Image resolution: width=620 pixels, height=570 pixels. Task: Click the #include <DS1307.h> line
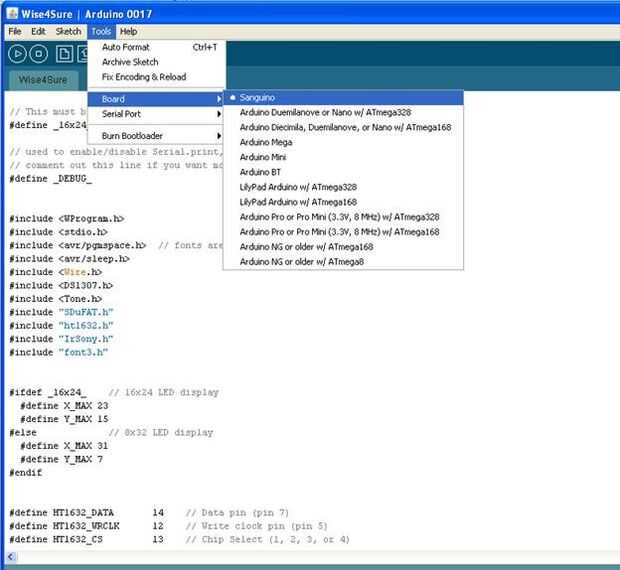(x=61, y=286)
